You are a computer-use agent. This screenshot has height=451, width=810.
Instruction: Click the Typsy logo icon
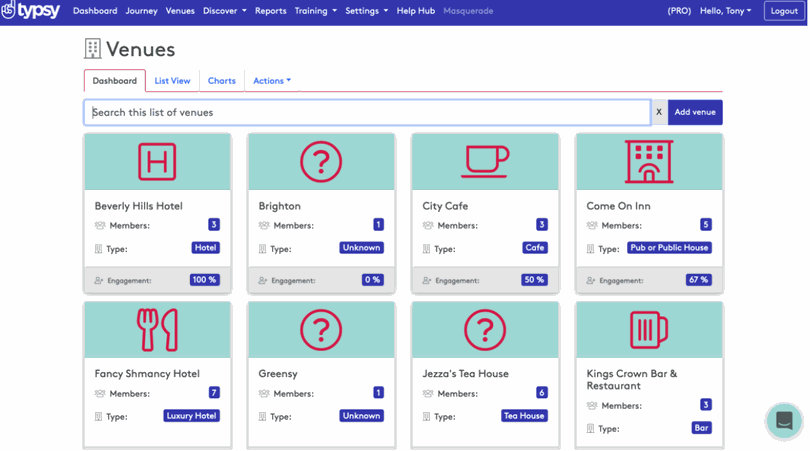pos(9,11)
